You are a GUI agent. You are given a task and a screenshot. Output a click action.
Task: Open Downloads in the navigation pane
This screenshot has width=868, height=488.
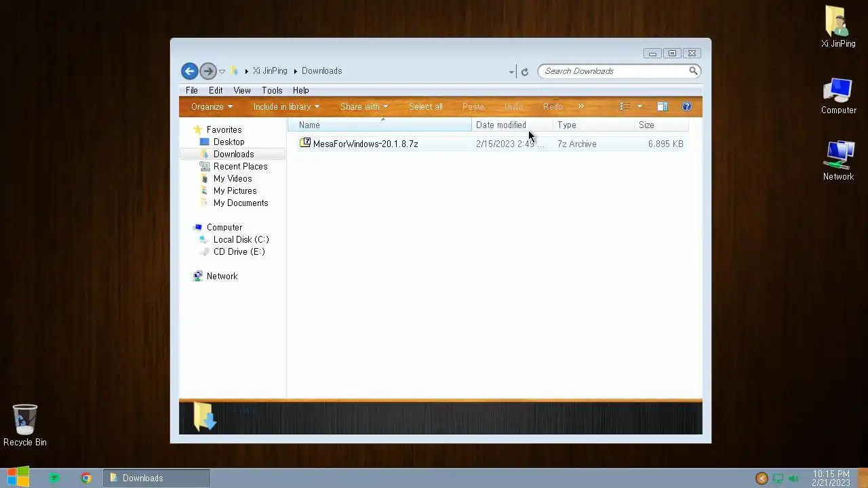click(233, 154)
